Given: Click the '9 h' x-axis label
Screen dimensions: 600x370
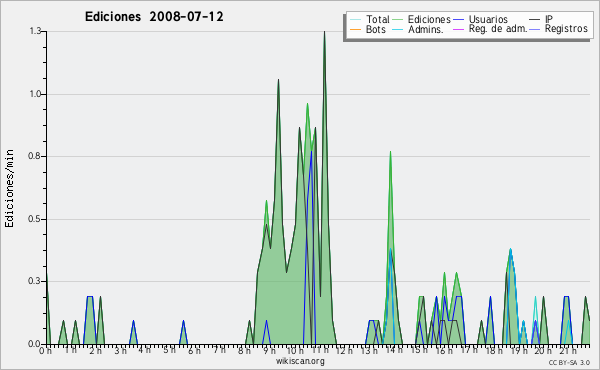Looking at the screenshot, I should pos(269,351).
